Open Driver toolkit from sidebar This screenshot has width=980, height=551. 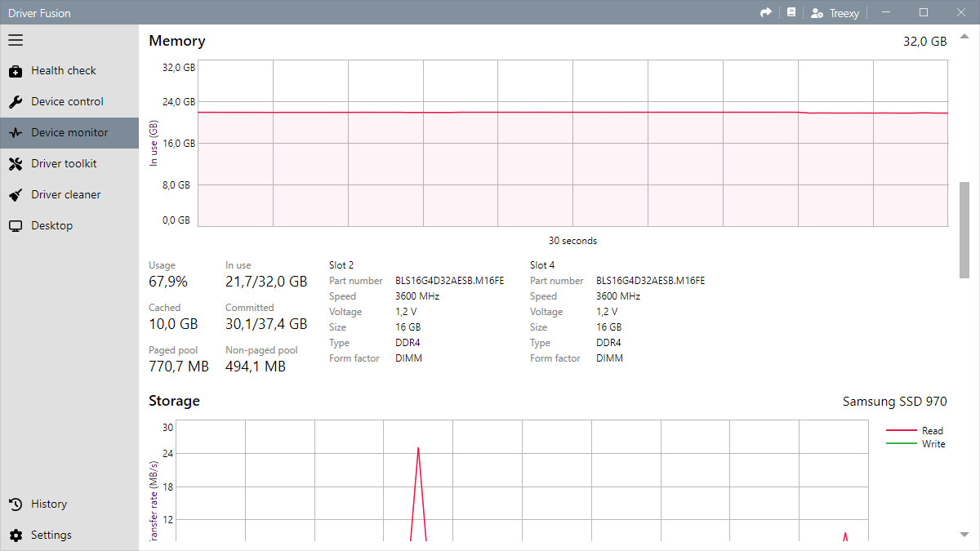point(69,164)
